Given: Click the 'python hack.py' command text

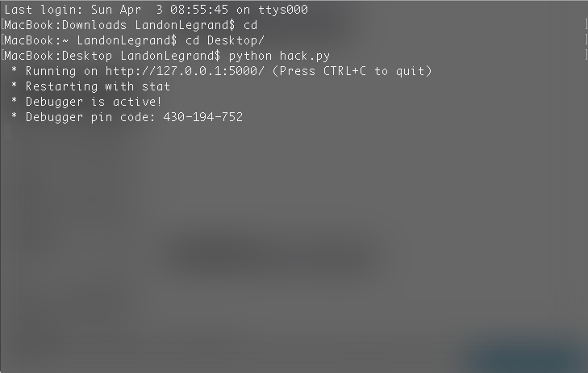Looking at the screenshot, I should (x=279, y=56).
